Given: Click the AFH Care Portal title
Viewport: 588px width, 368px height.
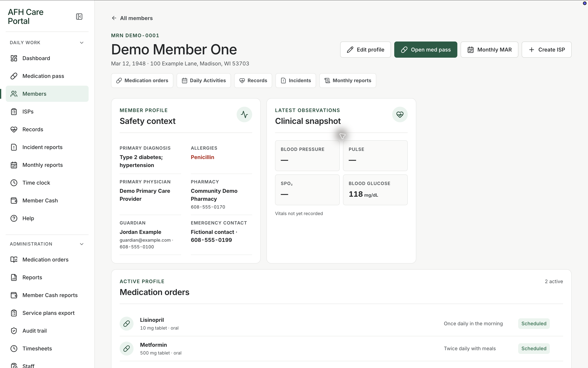Looking at the screenshot, I should 26,17.
